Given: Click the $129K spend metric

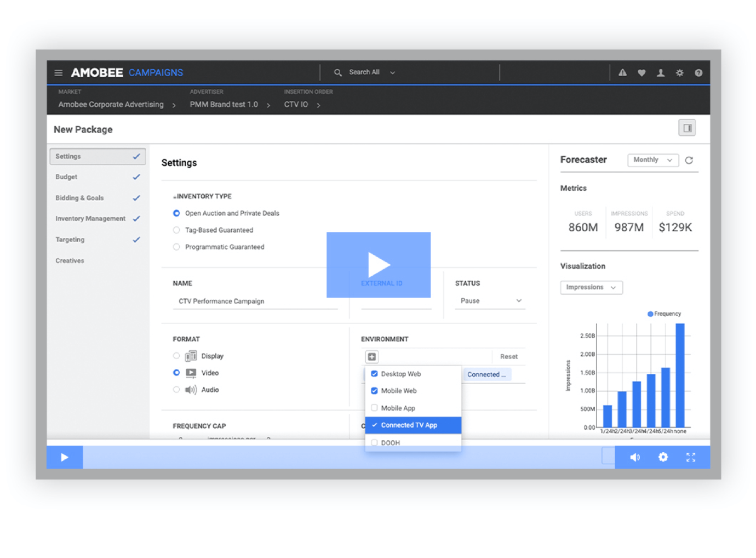Looking at the screenshot, I should [675, 227].
